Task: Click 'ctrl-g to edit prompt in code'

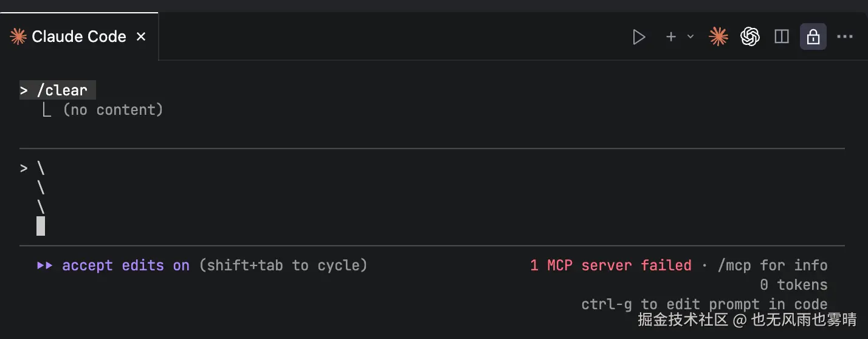Action: [704, 304]
